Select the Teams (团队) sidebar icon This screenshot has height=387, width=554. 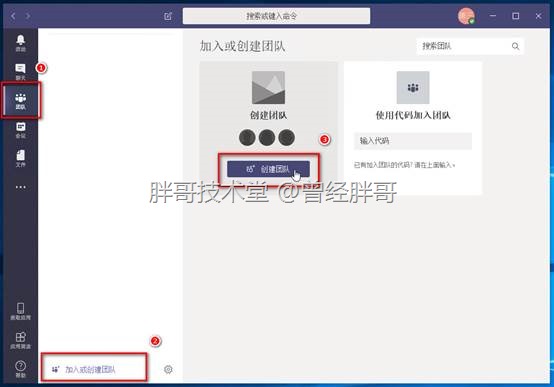pos(20,101)
